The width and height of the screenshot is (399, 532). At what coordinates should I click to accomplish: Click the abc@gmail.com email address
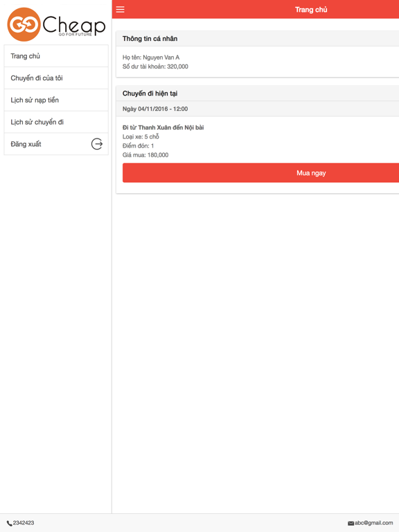point(373,523)
